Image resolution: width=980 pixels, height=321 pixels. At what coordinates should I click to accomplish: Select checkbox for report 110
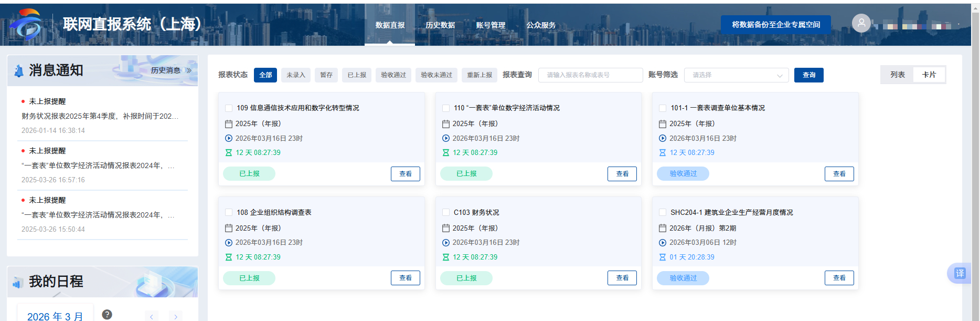point(446,108)
